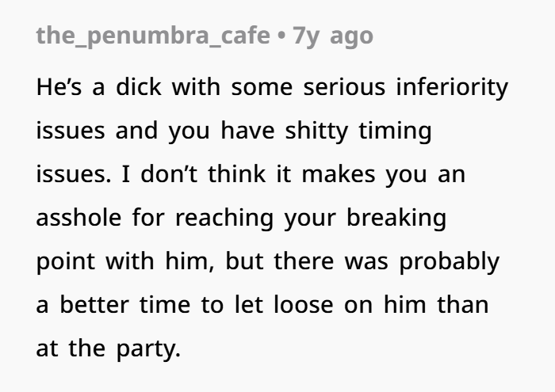Click the dot separator after the username
555x392 pixels.
click(x=281, y=36)
